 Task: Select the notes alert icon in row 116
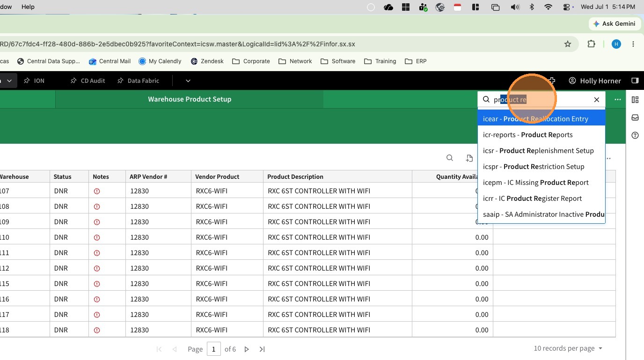point(97,299)
